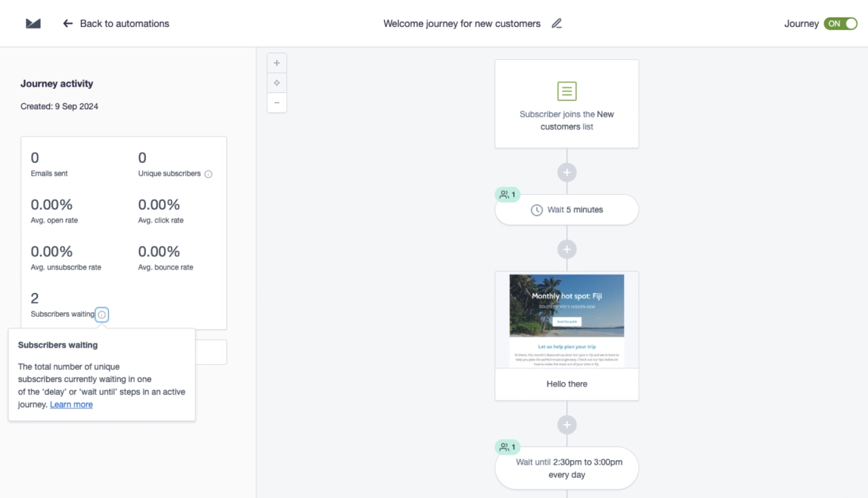Viewport: 868px width, 498px height.
Task: Click the back arrow beside Back to automations
Action: 67,23
